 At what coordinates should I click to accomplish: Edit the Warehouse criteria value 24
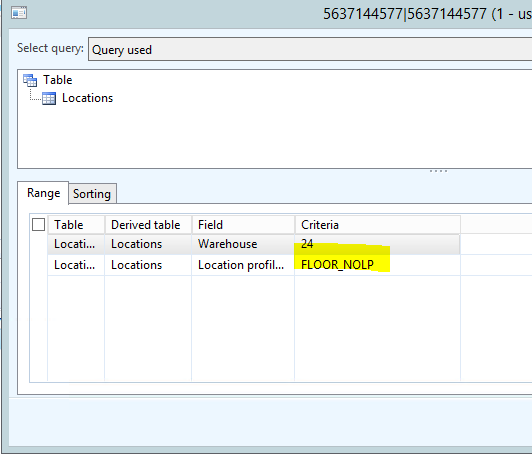(x=377, y=244)
